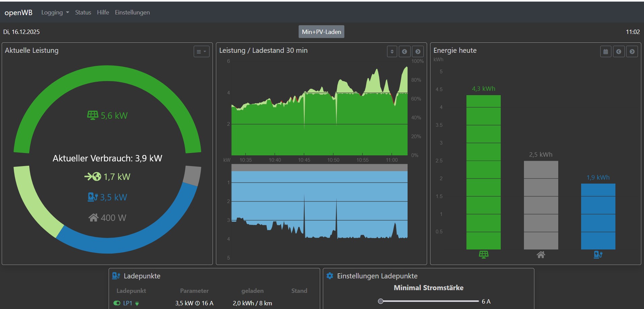
Task: Click the solar panel icon under green bar
Action: click(x=484, y=255)
